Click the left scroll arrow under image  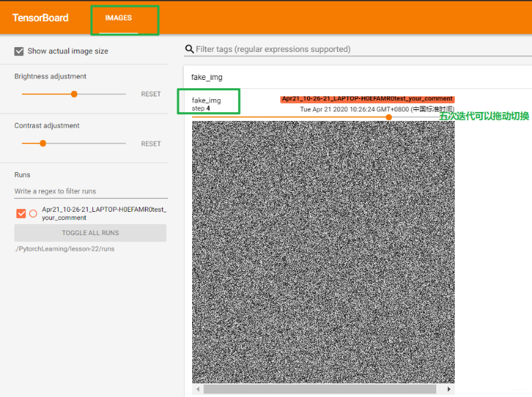click(x=198, y=389)
